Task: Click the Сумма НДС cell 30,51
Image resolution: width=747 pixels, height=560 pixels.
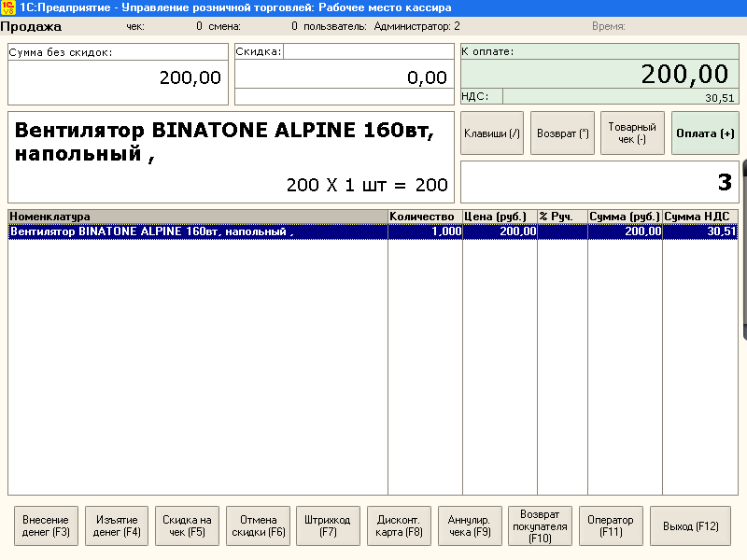Action: (700, 231)
